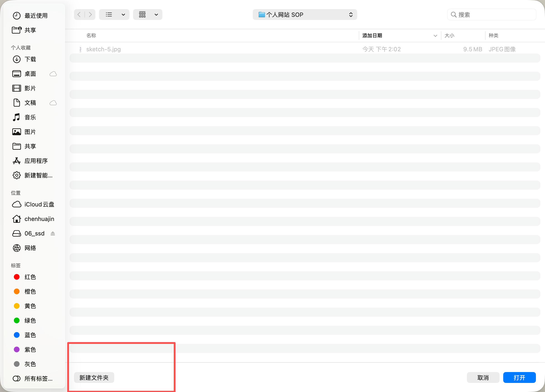Sort by 名称 column header
This screenshot has height=392, width=545.
point(91,36)
